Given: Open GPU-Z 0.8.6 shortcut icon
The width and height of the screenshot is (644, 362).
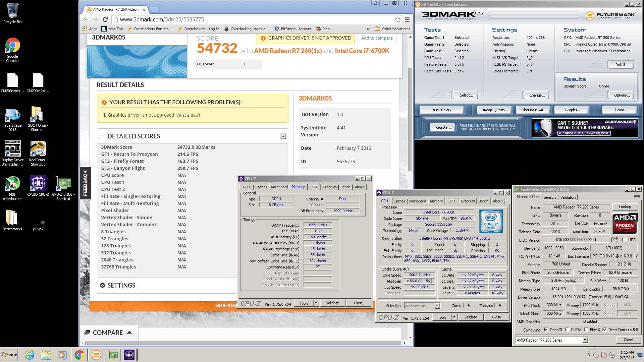Looking at the screenshot, I should click(x=63, y=188).
